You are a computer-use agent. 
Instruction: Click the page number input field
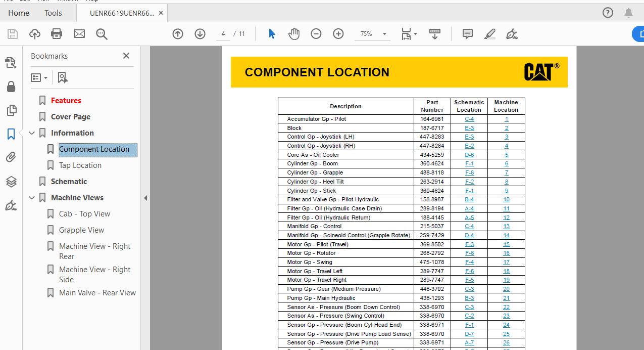(x=223, y=34)
